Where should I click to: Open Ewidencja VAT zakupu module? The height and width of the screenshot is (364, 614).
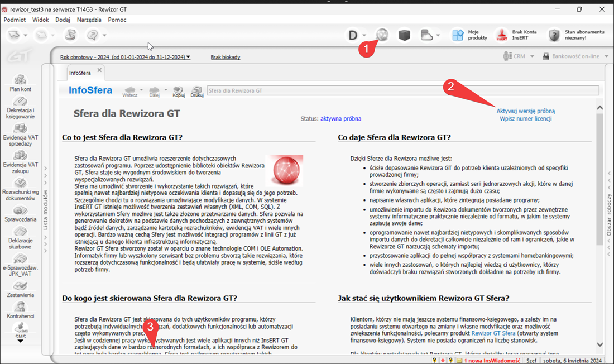[x=20, y=162]
